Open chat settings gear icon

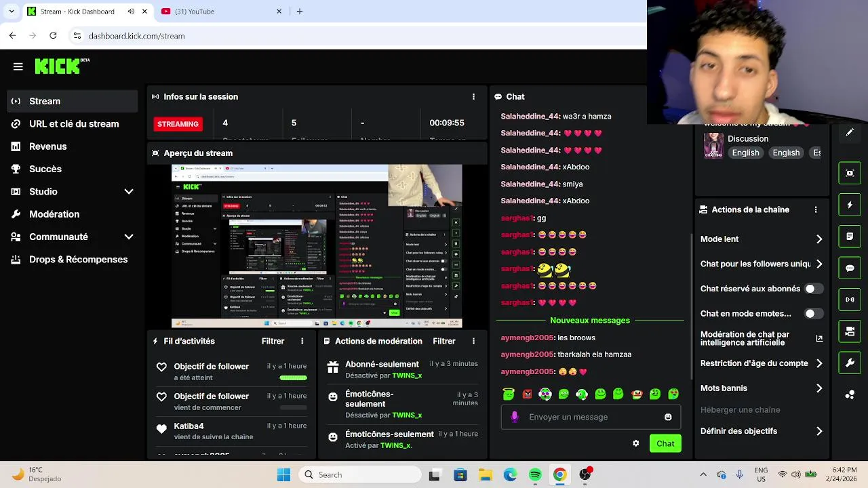coord(635,443)
